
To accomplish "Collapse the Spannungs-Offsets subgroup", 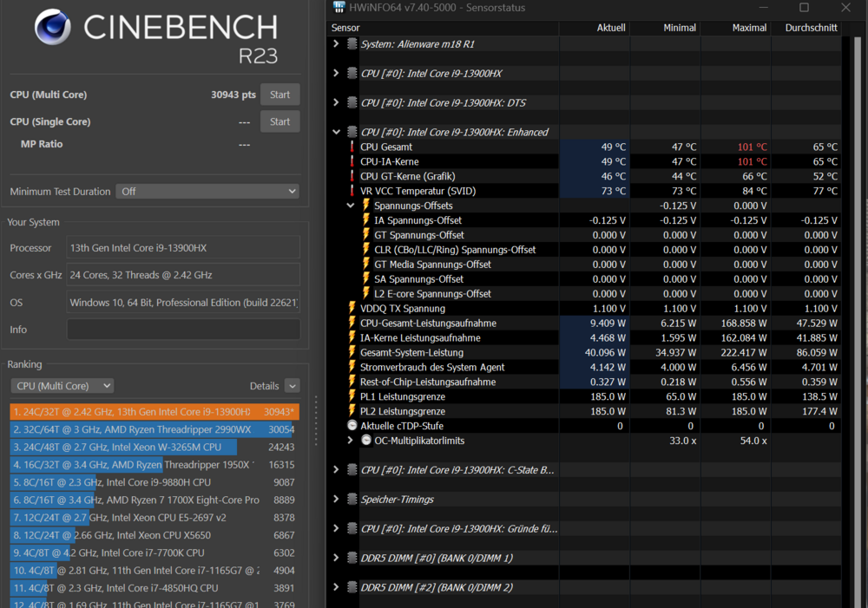I will click(350, 206).
